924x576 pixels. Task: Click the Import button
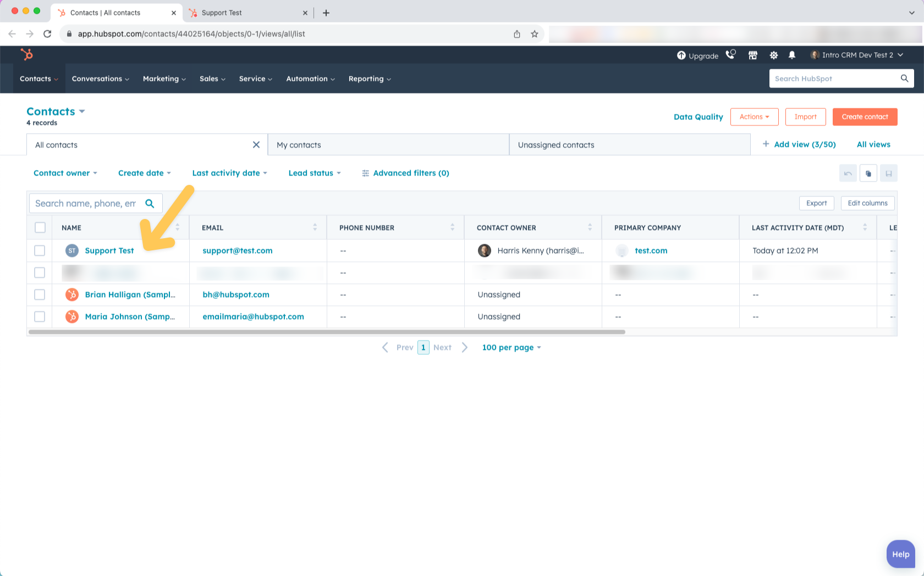tap(805, 117)
